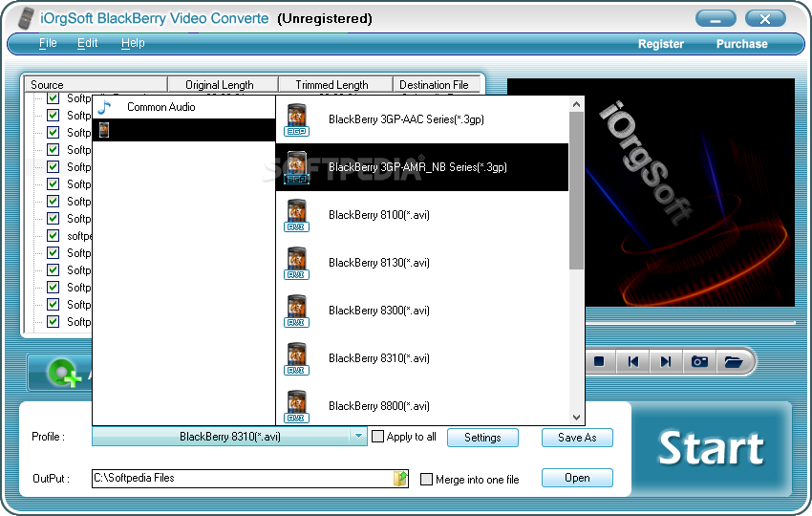The width and height of the screenshot is (812, 516).
Task: Click the BlackBerry 8300 AVI profile icon
Action: pyautogui.click(x=297, y=311)
